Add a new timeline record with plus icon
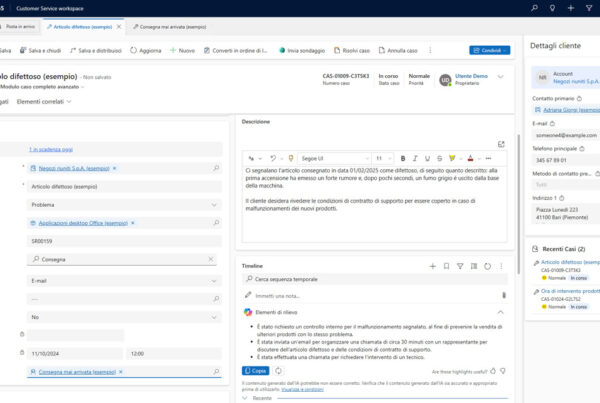 pyautogui.click(x=432, y=266)
